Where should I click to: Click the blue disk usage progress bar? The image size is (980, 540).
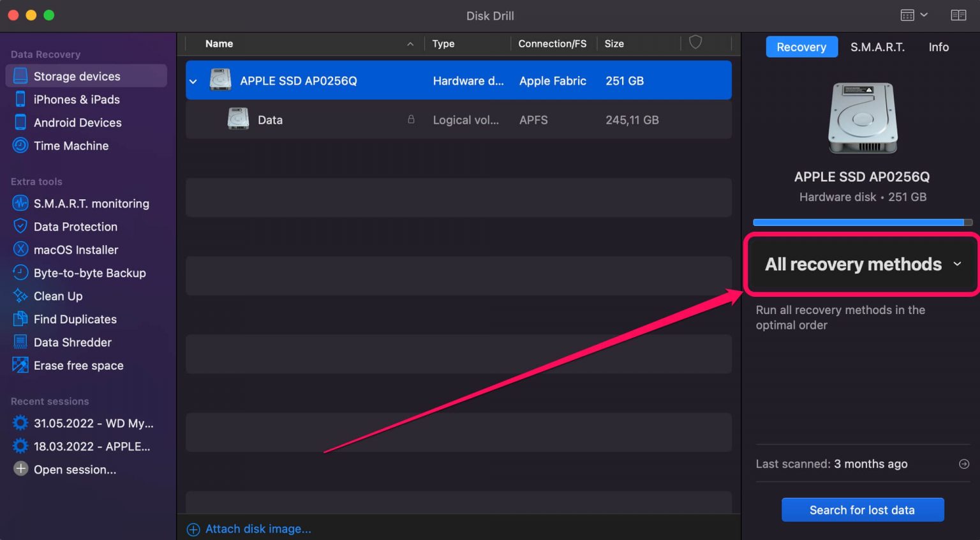click(858, 222)
